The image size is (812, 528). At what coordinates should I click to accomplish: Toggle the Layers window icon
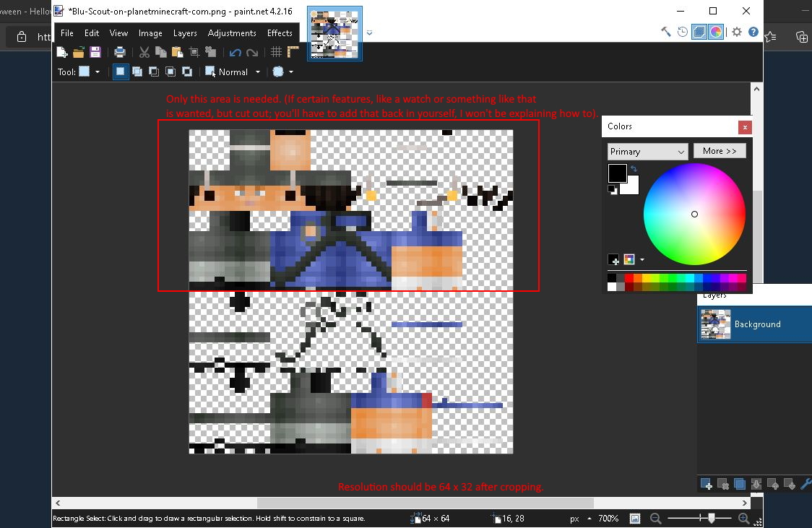pos(699,32)
